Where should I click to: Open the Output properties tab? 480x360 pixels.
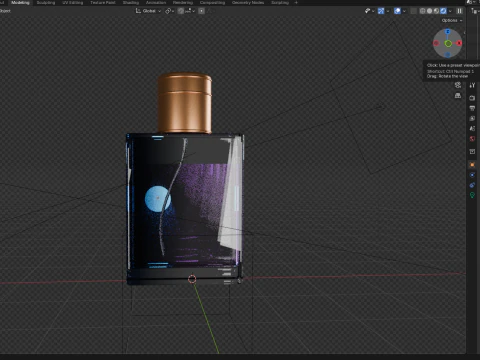[x=472, y=108]
